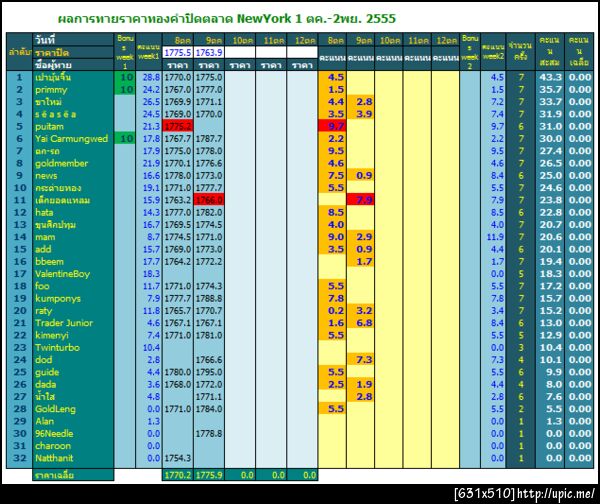Select price 1766.6 in dod's row
Image resolution: width=600 pixels, height=504 pixels.
(209, 360)
